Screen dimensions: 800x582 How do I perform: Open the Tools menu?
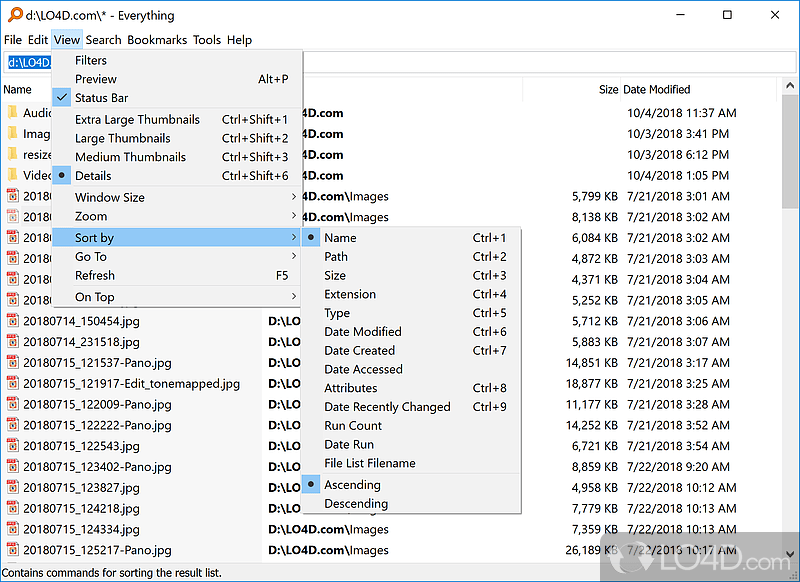click(207, 40)
